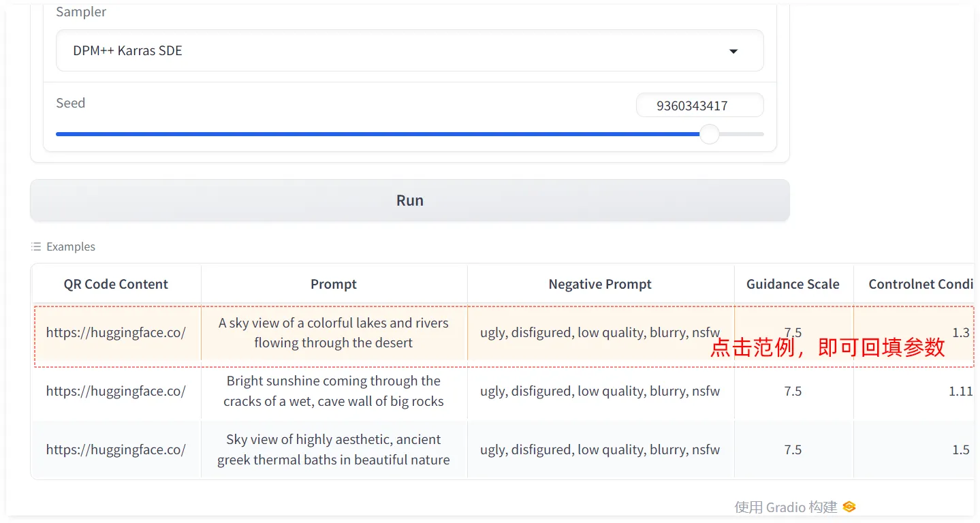
Task: Click the Guidance Scale column header
Action: click(x=793, y=284)
